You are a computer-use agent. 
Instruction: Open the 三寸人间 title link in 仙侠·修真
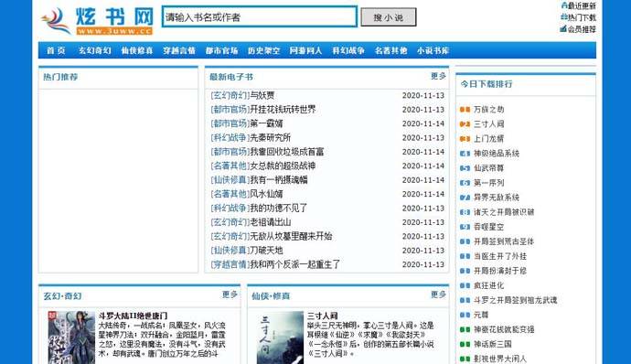tap(322, 316)
